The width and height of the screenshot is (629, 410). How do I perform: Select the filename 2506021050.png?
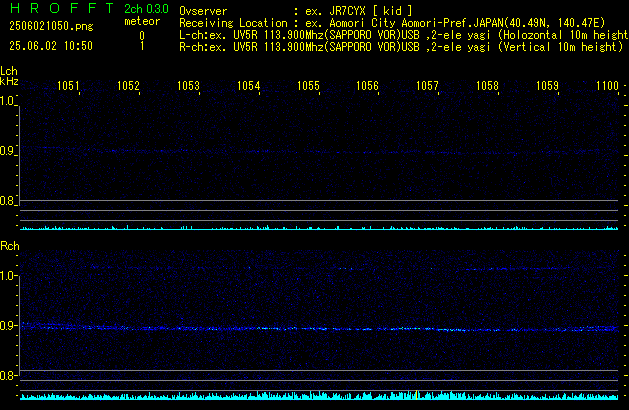(51, 26)
